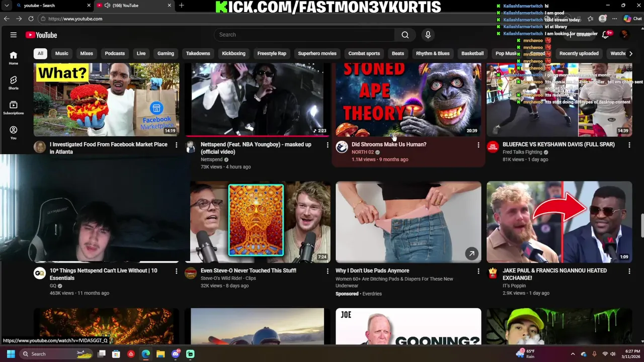Open browser favorites icon
Screen dimensions: 644x362
(590, 19)
